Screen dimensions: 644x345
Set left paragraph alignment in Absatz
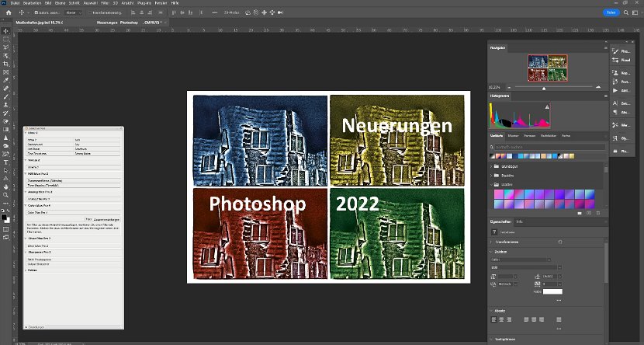494,319
